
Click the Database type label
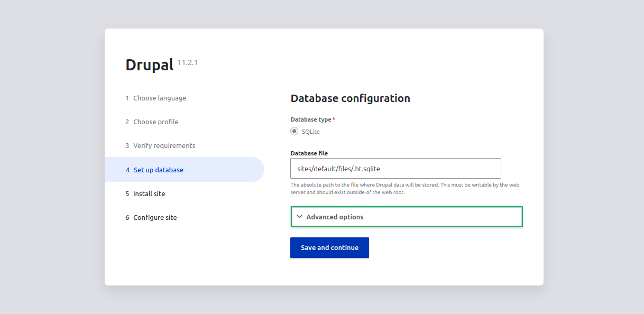311,119
